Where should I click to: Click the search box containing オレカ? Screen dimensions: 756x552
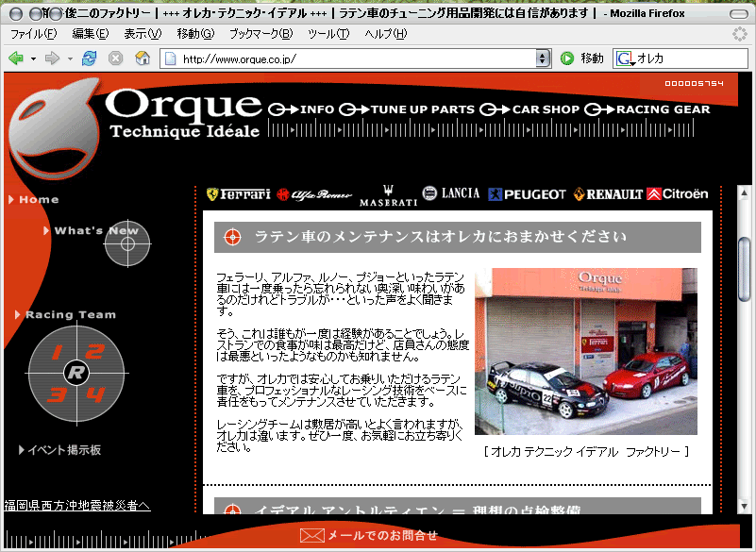(680, 59)
